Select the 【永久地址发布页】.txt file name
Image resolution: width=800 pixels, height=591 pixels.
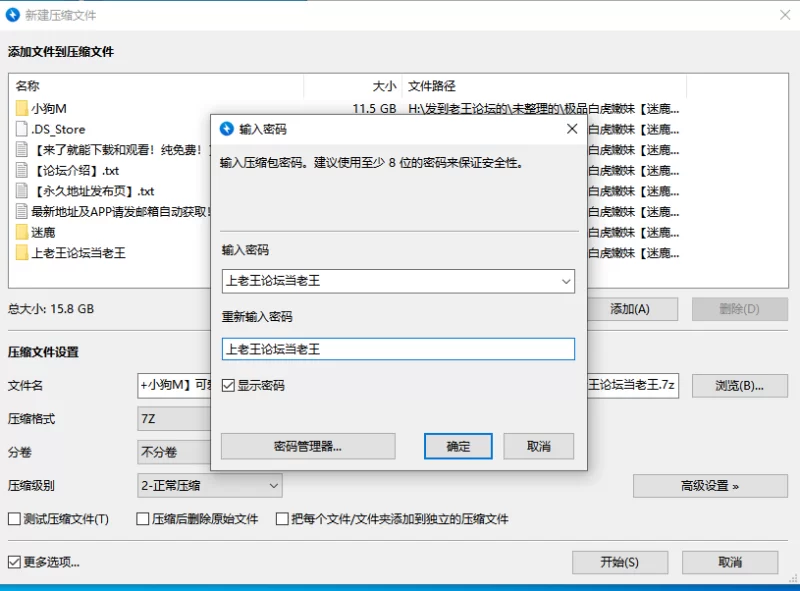pos(93,191)
